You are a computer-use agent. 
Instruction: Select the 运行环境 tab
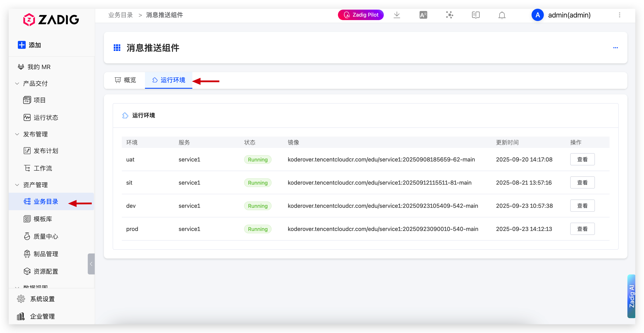(169, 80)
